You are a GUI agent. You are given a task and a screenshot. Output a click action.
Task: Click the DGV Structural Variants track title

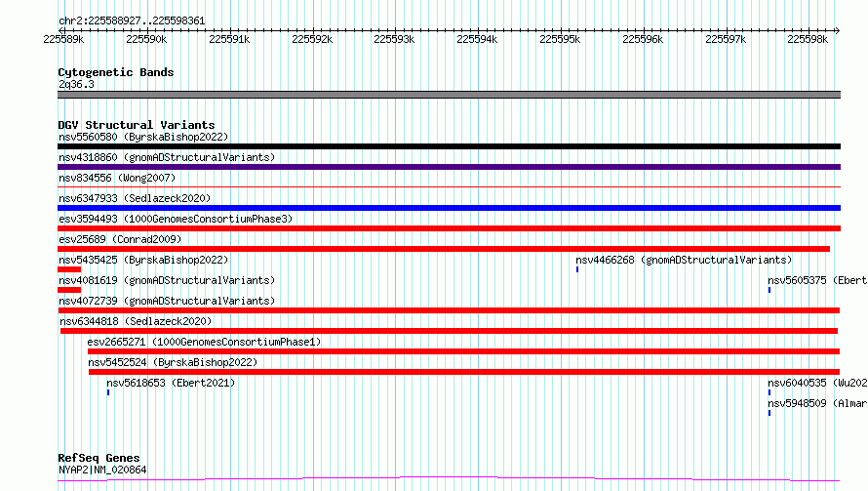(137, 125)
